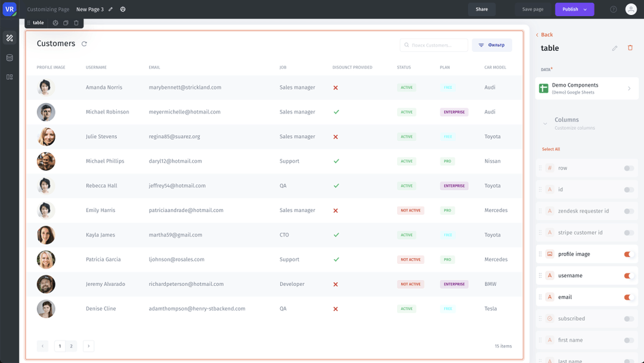
Task: Open page settings gear next to New Page 3
Action: click(x=123, y=9)
